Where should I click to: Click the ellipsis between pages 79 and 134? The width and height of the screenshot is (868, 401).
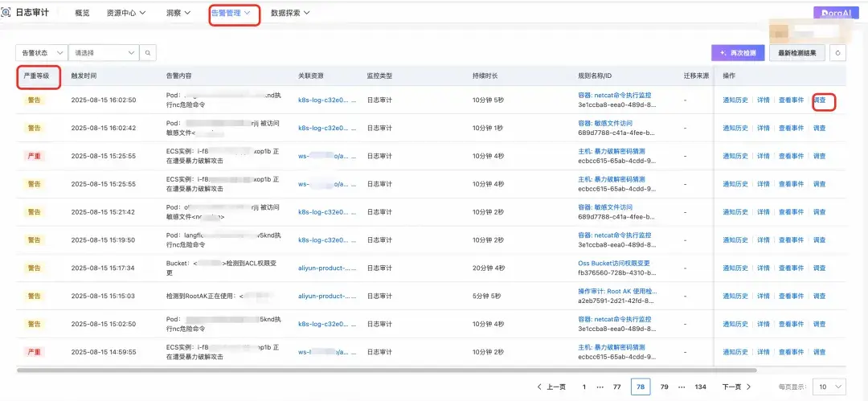coord(682,387)
